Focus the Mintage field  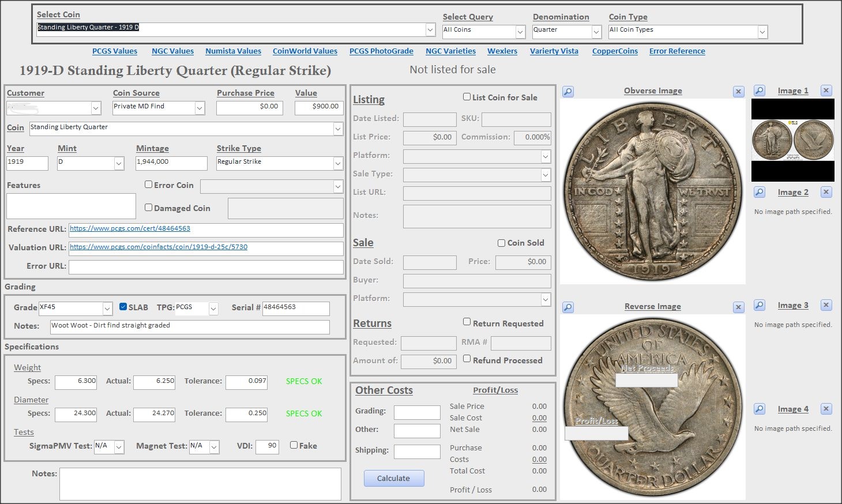click(x=171, y=163)
